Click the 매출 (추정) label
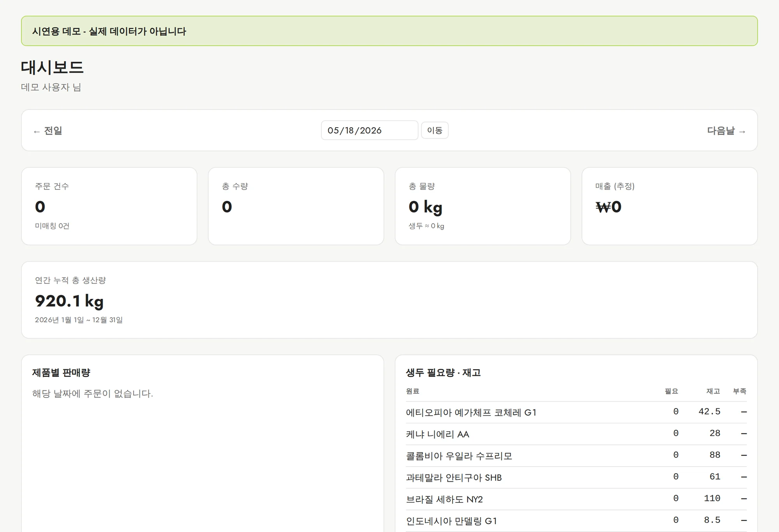This screenshot has width=779, height=532. tap(615, 186)
